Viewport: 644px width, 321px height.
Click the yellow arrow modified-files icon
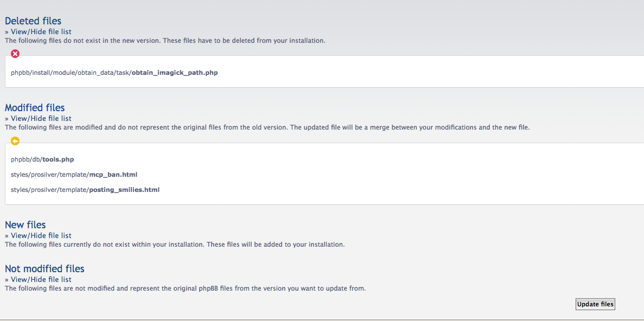point(15,141)
